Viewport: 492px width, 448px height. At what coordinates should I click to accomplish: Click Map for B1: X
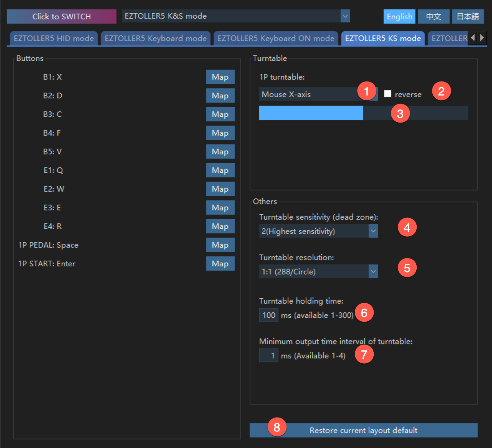pyautogui.click(x=220, y=77)
